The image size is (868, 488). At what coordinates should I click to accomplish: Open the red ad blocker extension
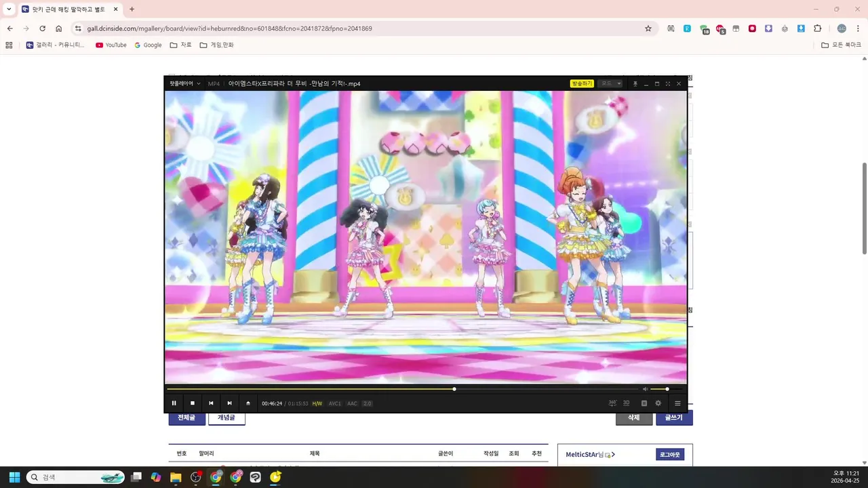coord(720,29)
